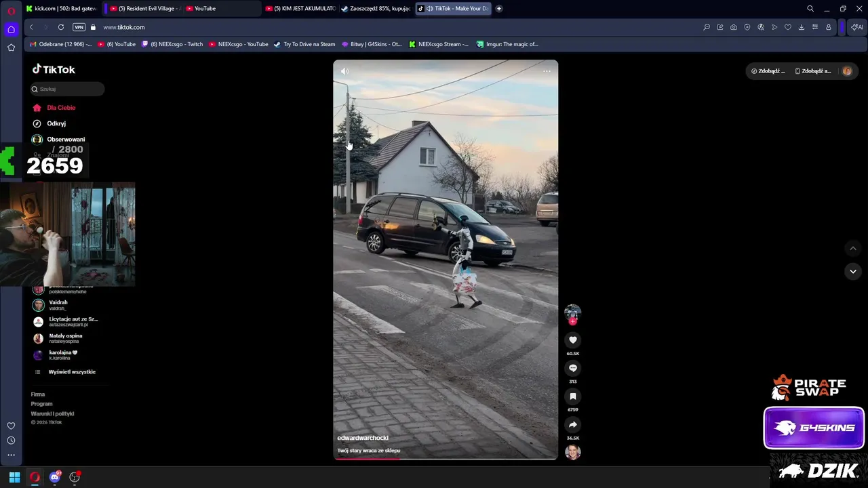The height and width of the screenshot is (488, 868).
Task: Click the video progress bar
Action: (x=446, y=458)
